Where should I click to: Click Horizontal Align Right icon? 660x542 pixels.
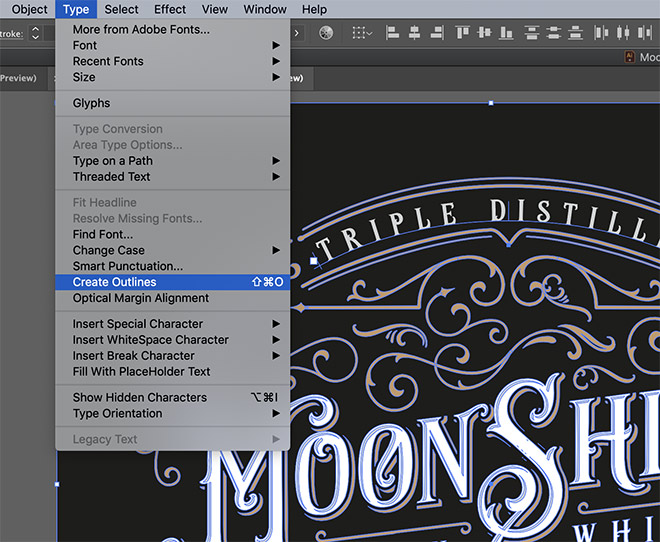tap(436, 33)
